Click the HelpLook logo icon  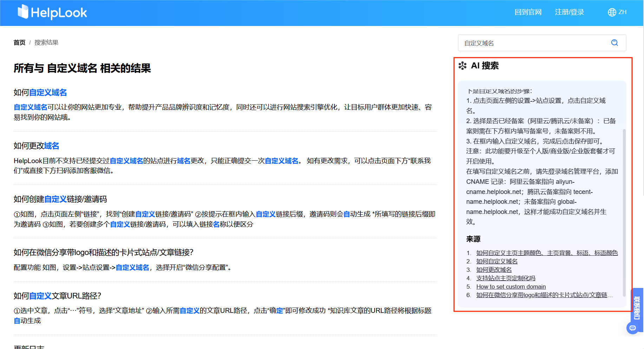pos(23,12)
